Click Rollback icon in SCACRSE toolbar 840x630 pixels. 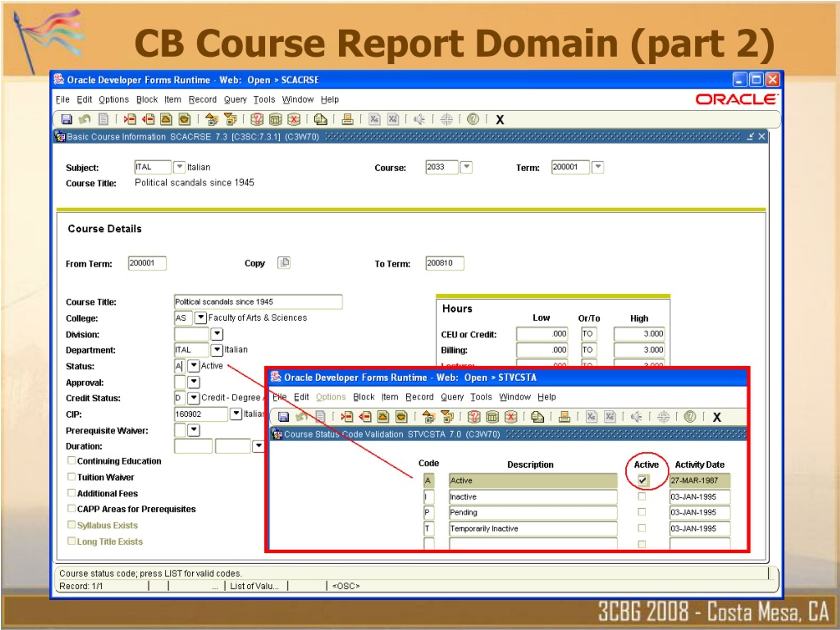pos(84,119)
